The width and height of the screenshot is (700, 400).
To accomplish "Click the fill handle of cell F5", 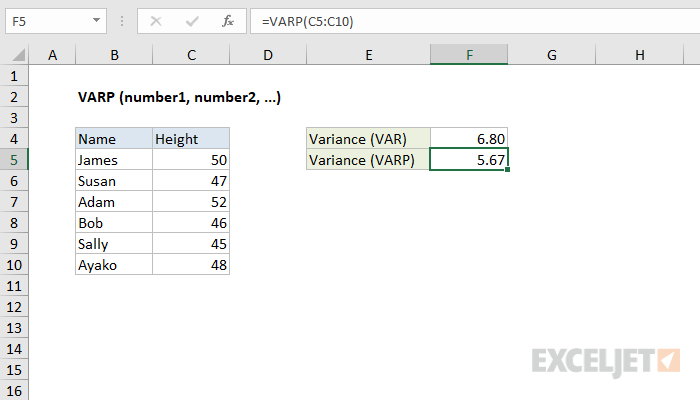I will coord(508,170).
